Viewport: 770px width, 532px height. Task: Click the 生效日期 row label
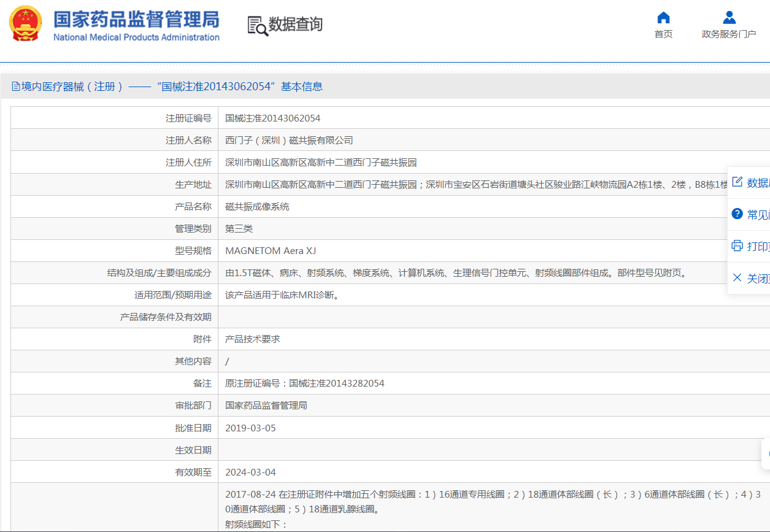[193, 450]
